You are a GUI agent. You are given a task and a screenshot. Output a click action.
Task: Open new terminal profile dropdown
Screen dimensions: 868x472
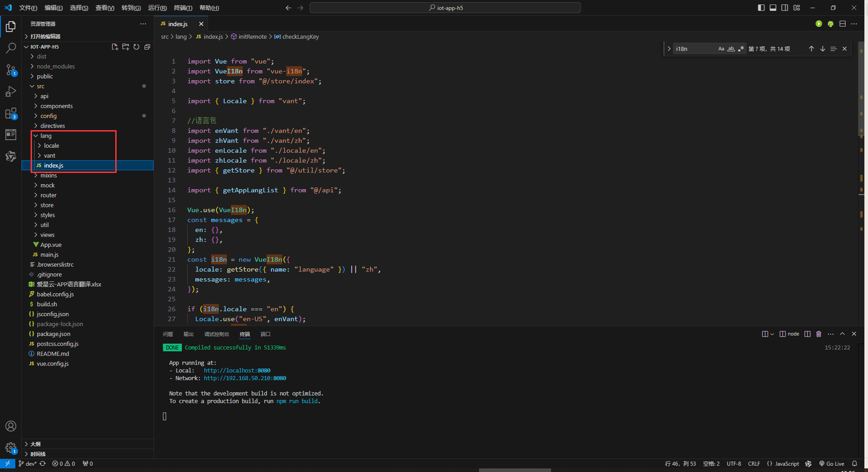(x=772, y=334)
